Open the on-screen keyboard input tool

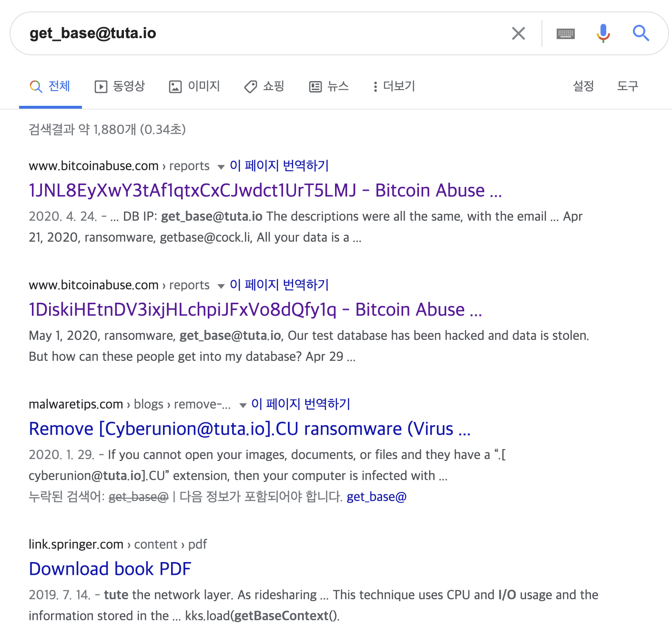pyautogui.click(x=566, y=33)
